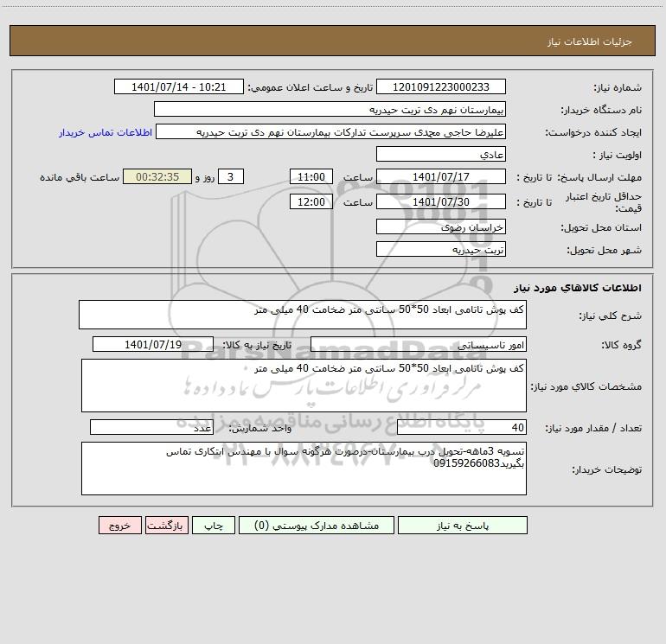Click the 'استان محل تحویل:' label
The height and width of the screenshot is (644, 666).
click(601, 228)
